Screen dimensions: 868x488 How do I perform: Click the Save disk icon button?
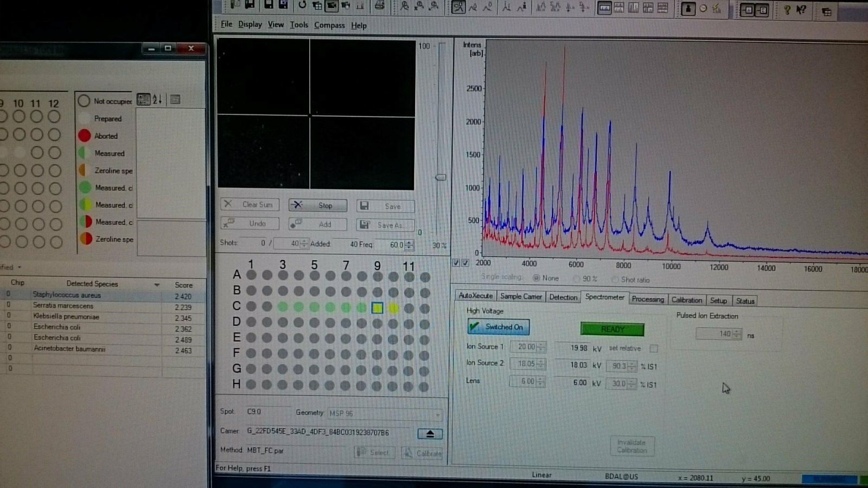[386, 206]
